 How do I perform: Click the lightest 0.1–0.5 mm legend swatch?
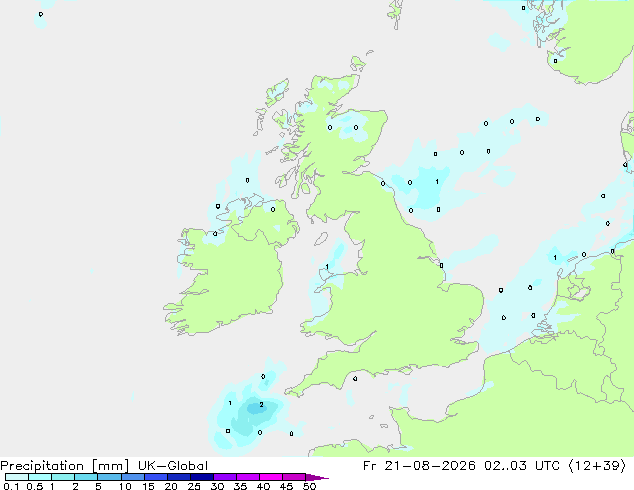click(17, 477)
